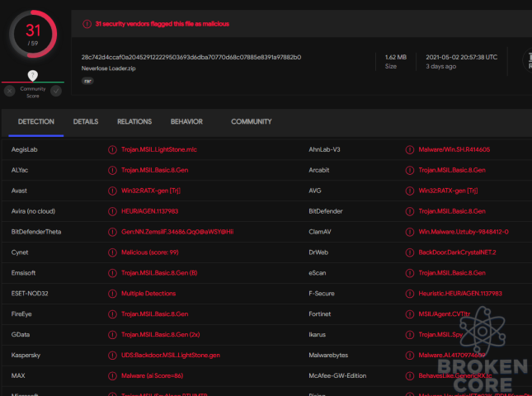532x396 pixels.
Task: Click the Malwarebytes vendor name
Action: 328,356
